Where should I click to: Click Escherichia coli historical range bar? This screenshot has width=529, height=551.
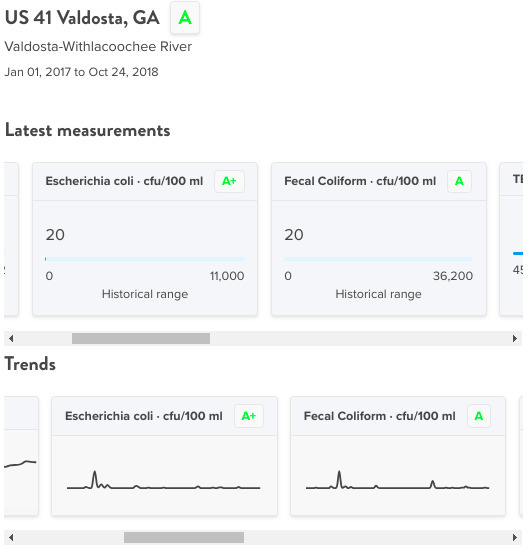[145, 259]
